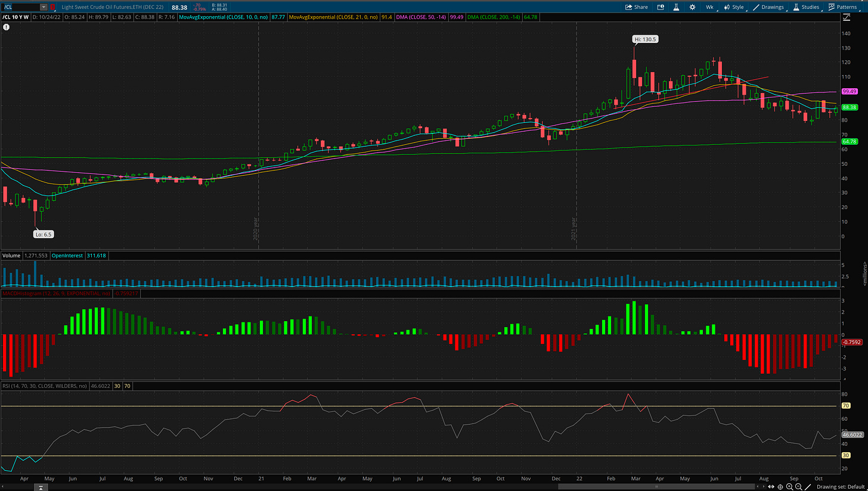Image resolution: width=868 pixels, height=491 pixels.
Task: Click the last price 88.38 in header
Action: pyautogui.click(x=179, y=7)
